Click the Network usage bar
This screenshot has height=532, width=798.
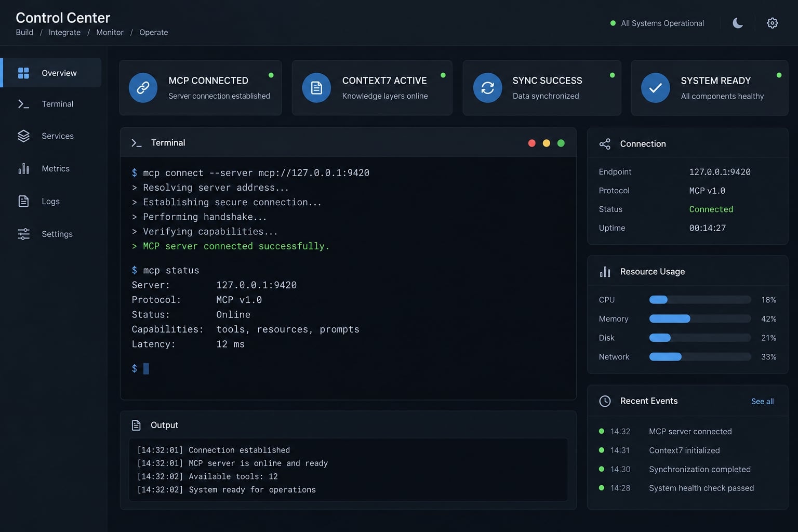[x=700, y=357]
